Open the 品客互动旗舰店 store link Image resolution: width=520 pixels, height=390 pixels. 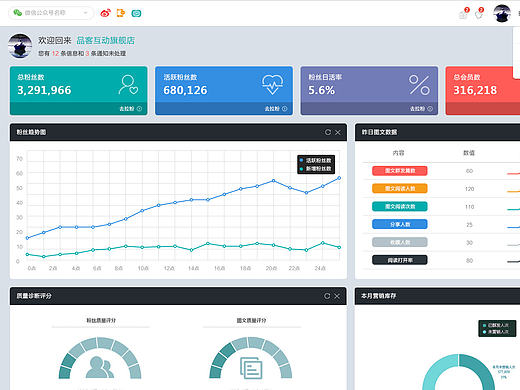click(x=106, y=40)
